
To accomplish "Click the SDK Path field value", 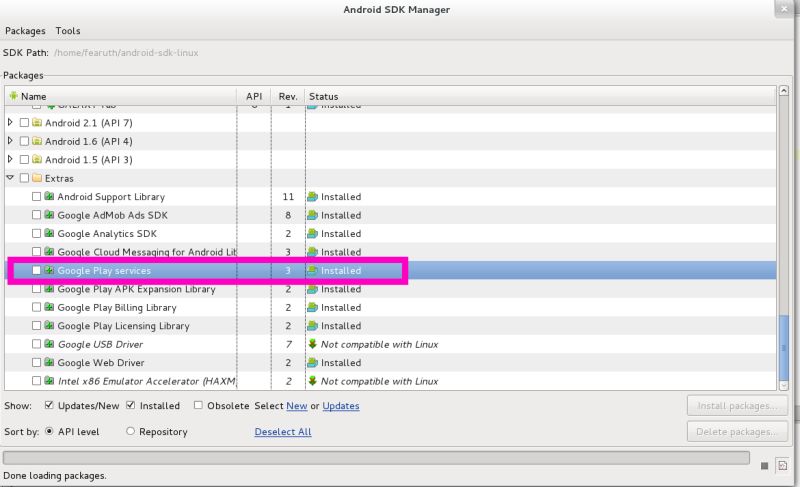I will tap(126, 53).
